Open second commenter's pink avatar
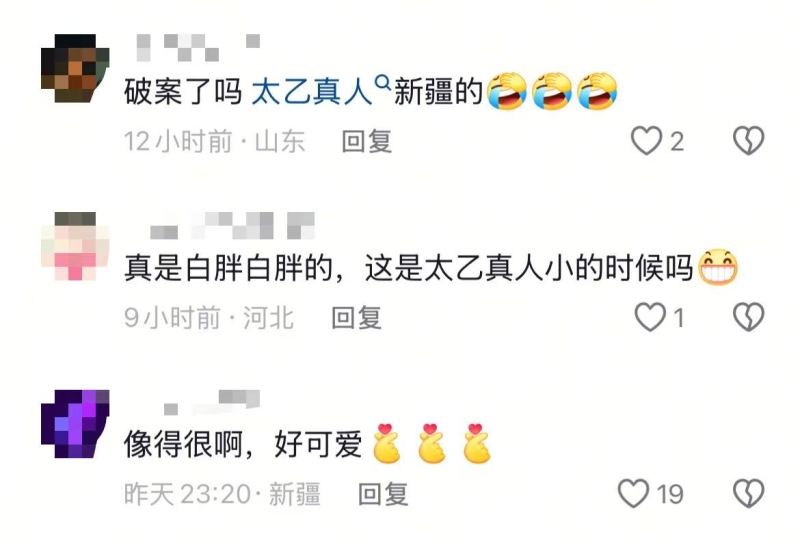The image size is (800, 543). click(75, 245)
